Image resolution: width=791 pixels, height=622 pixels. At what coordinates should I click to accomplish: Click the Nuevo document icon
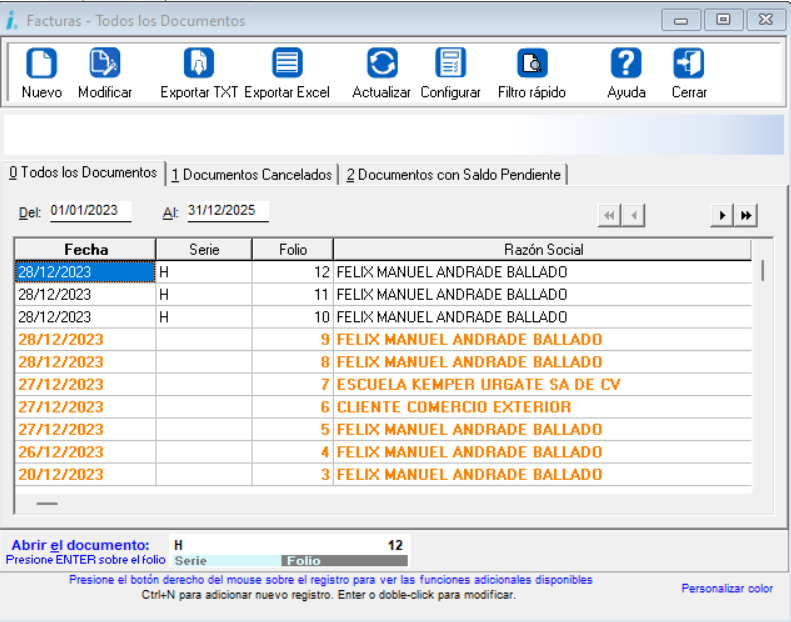pyautogui.click(x=41, y=64)
